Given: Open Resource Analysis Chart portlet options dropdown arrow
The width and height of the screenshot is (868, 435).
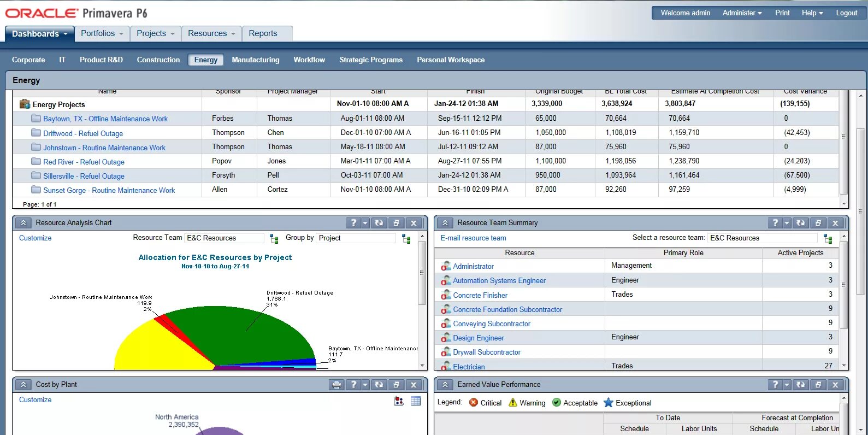Looking at the screenshot, I should pyautogui.click(x=365, y=223).
